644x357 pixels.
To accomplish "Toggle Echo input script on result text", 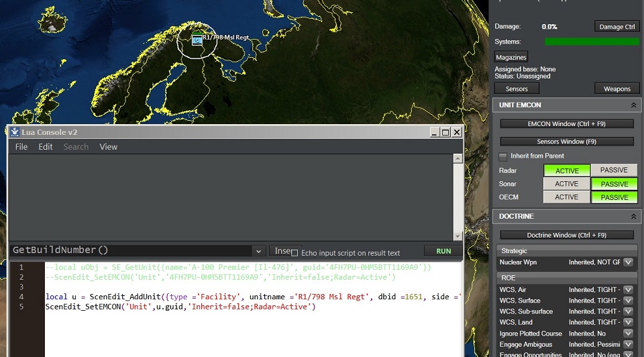I will (294, 253).
